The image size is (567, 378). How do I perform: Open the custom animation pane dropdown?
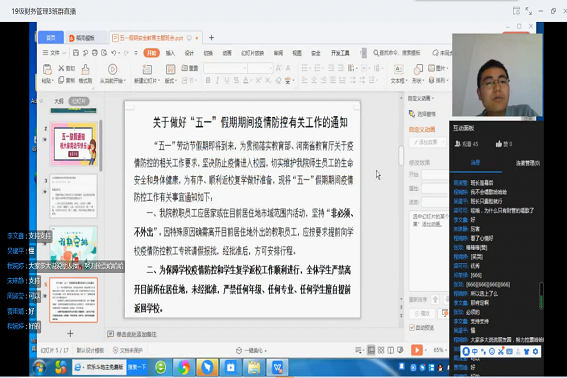pos(421,98)
